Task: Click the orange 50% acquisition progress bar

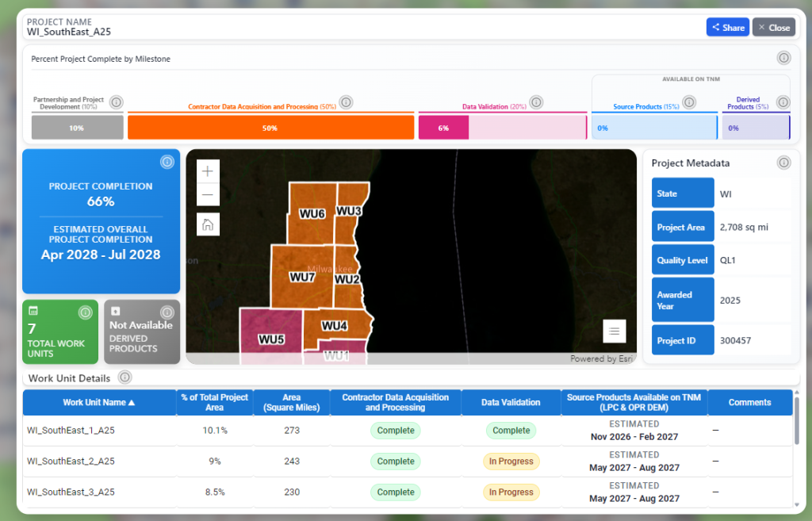Action: coord(270,128)
